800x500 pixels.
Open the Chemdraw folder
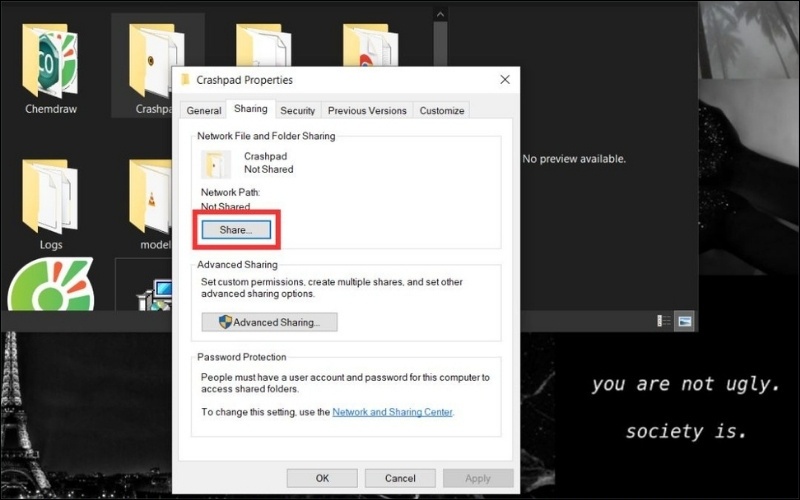50,65
